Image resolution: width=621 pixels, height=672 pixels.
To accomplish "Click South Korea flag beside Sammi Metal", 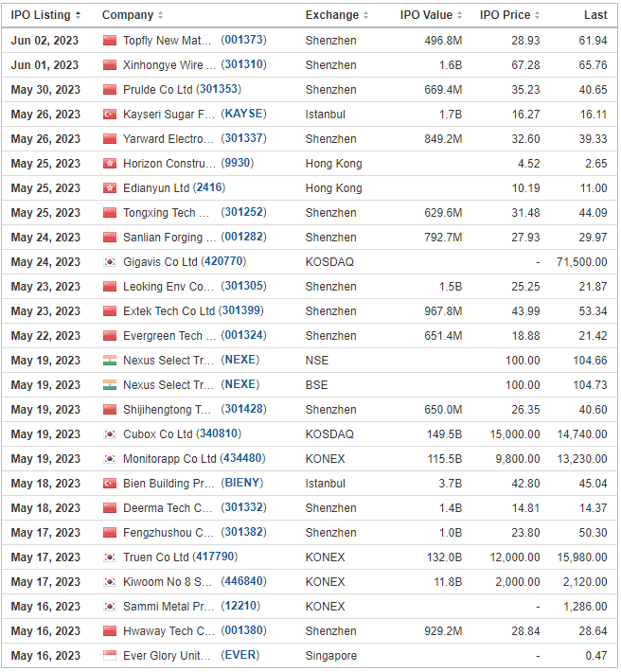I will point(110,607).
